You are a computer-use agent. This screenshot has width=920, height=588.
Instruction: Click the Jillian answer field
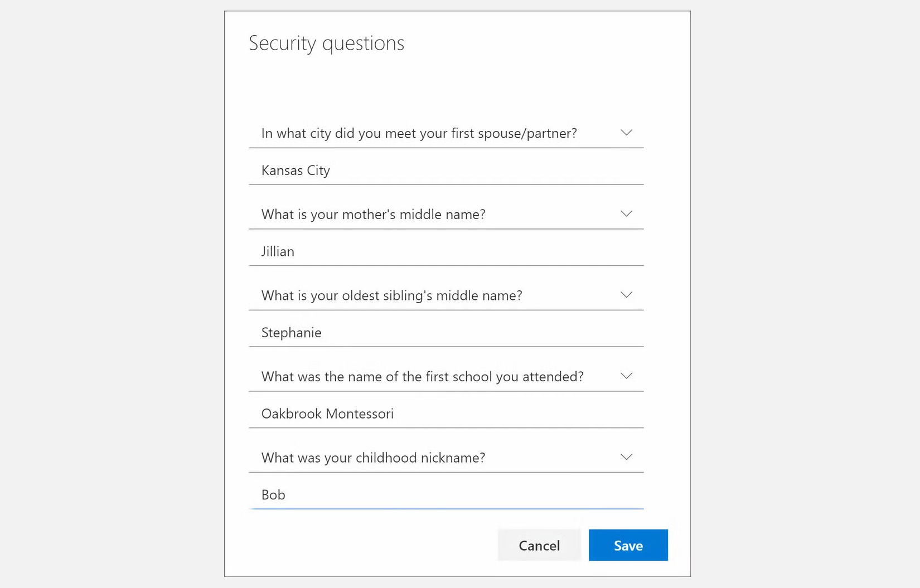click(446, 251)
